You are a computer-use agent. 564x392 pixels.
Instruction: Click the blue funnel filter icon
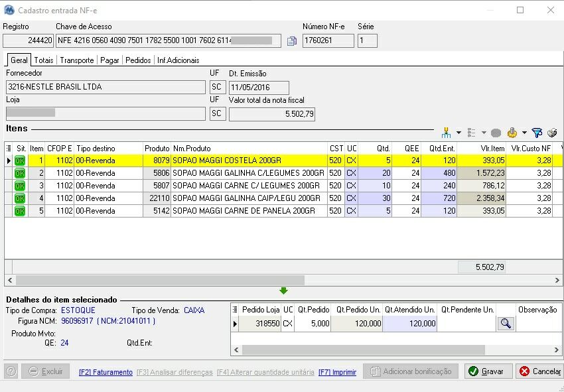(537, 133)
